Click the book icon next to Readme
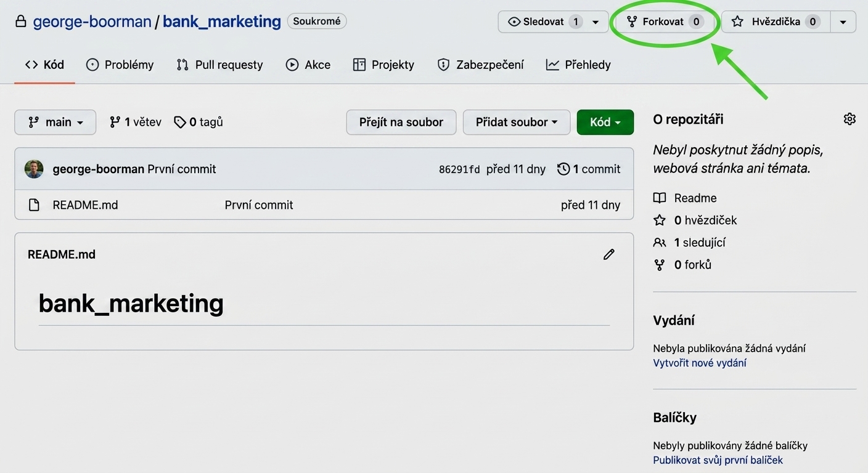 [660, 198]
